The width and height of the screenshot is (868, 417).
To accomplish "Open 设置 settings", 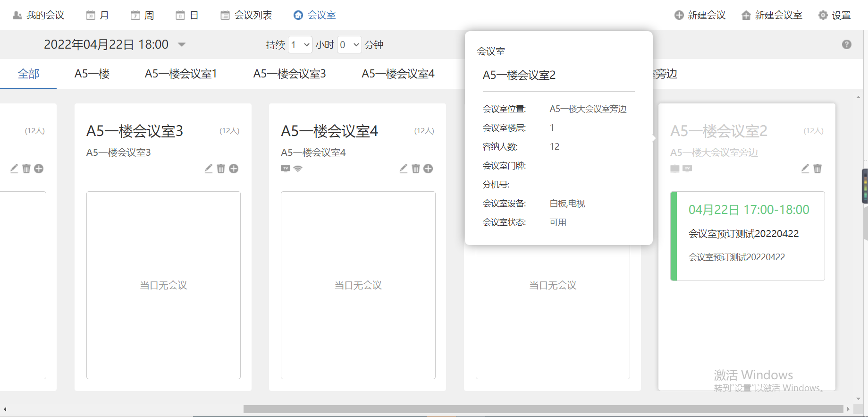I will click(834, 15).
